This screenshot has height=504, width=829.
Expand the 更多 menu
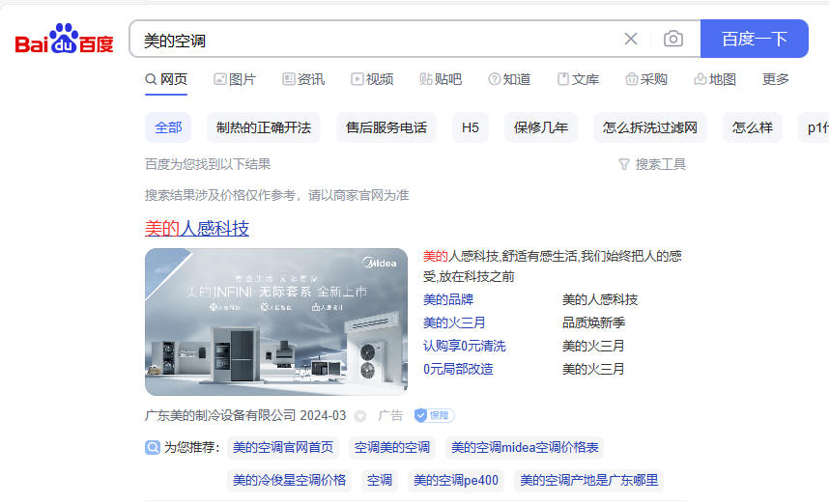coord(776,79)
